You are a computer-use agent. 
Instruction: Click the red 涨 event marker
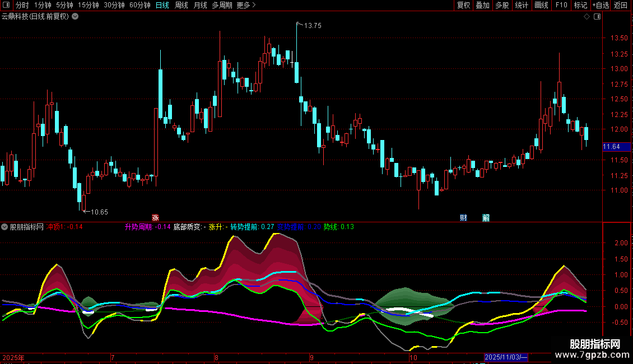pos(155,218)
